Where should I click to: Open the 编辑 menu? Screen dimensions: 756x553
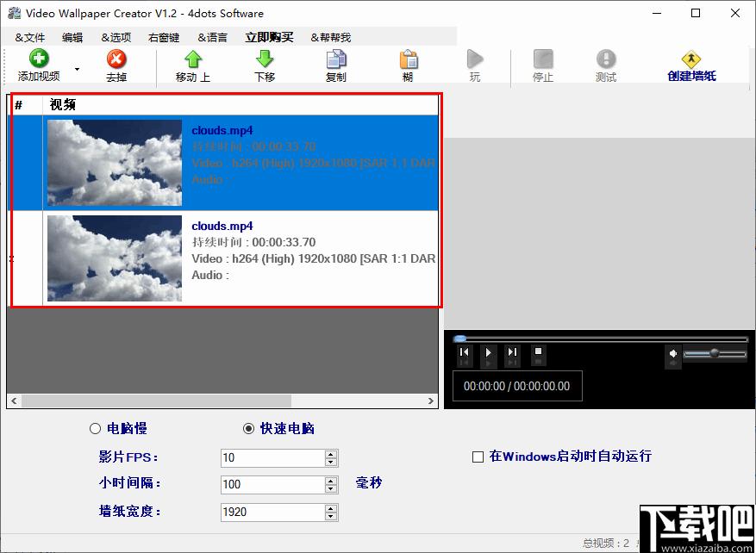coord(72,38)
